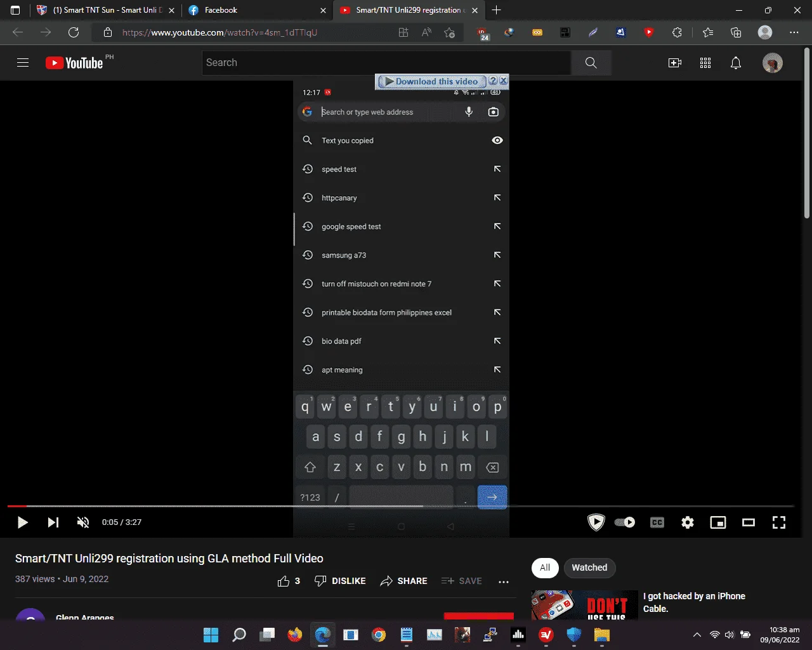
Task: Select the All filter chip
Action: [545, 567]
